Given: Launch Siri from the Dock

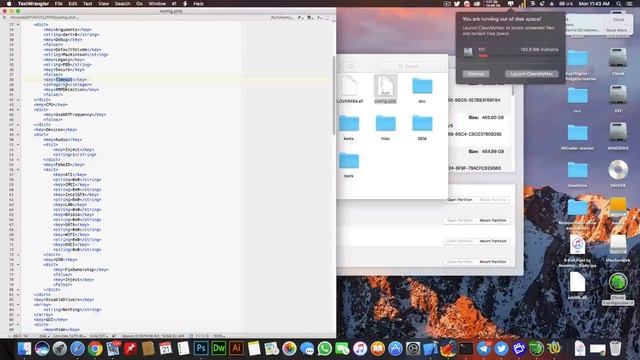Looking at the screenshot, I should [x=42, y=349].
